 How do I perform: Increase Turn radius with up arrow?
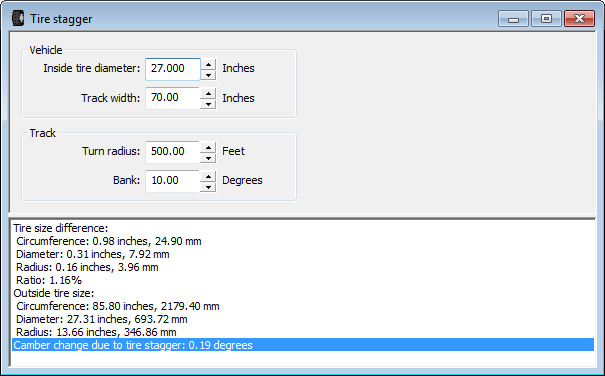click(208, 147)
